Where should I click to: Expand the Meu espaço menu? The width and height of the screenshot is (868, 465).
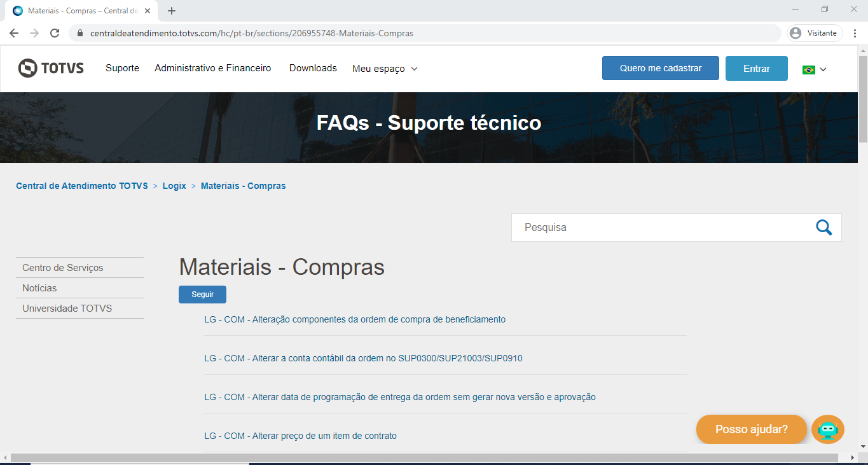pos(385,69)
